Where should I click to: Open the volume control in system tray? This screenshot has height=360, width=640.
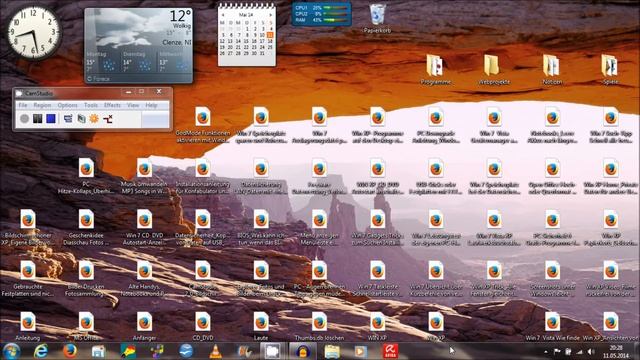(x=591, y=351)
